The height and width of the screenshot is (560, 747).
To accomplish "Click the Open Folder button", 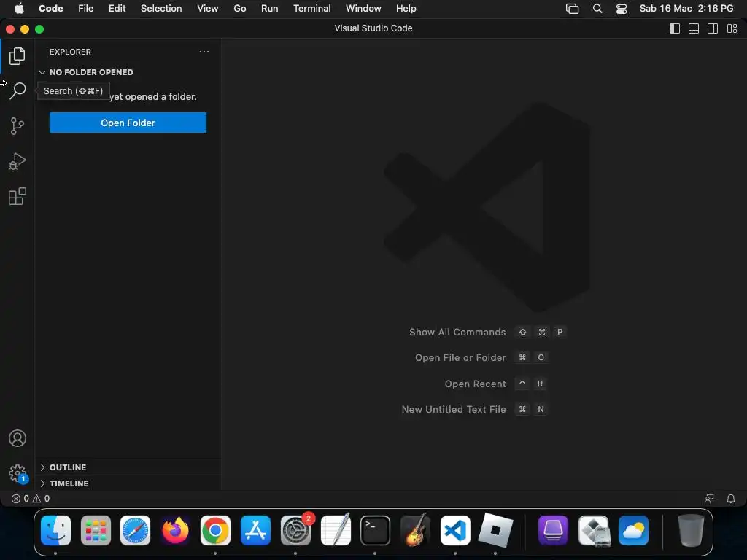I will tap(128, 122).
